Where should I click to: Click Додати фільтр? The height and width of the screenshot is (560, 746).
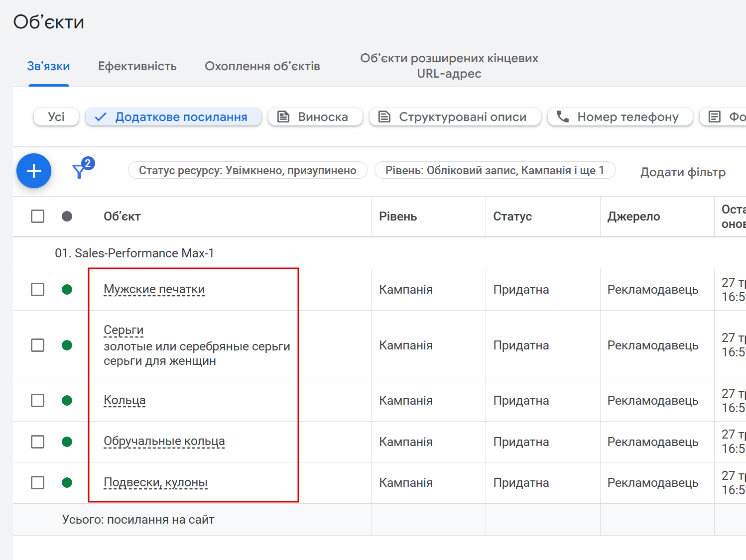point(682,172)
